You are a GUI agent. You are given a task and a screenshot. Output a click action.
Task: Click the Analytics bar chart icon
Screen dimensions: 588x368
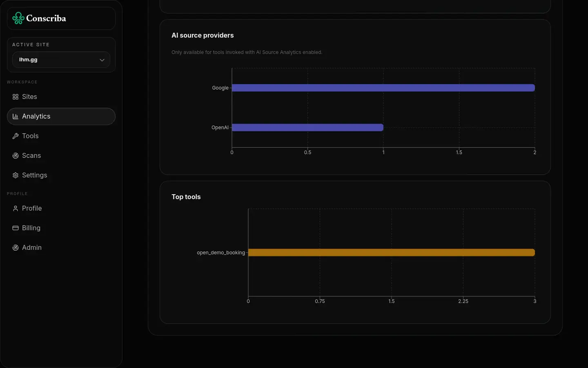click(x=16, y=117)
